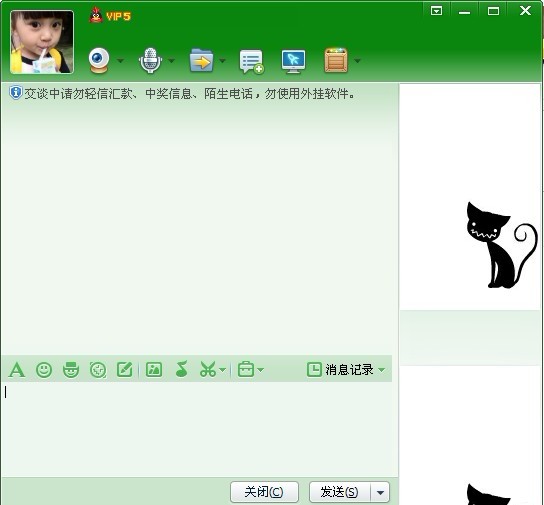Expand the screenshot scissors dropdown arrow

click(223, 370)
